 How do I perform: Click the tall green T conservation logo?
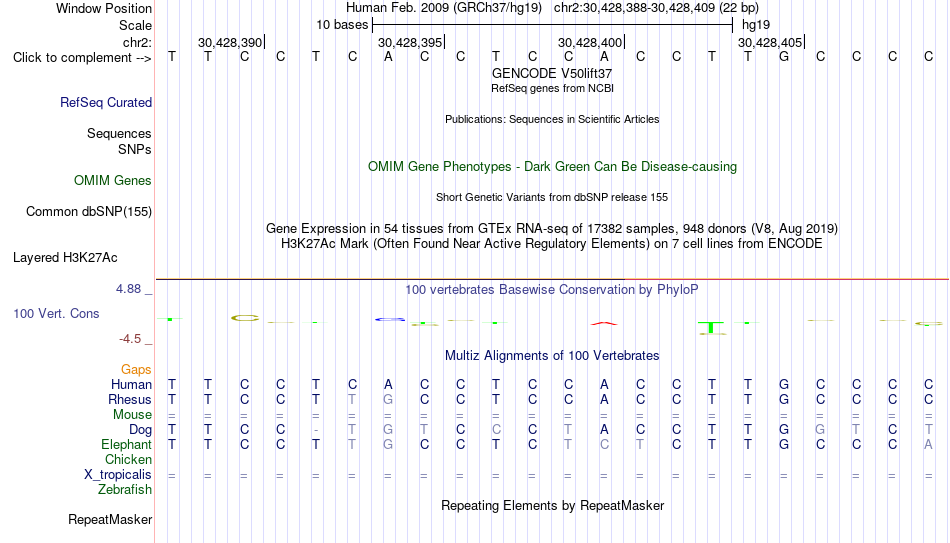[x=711, y=327]
